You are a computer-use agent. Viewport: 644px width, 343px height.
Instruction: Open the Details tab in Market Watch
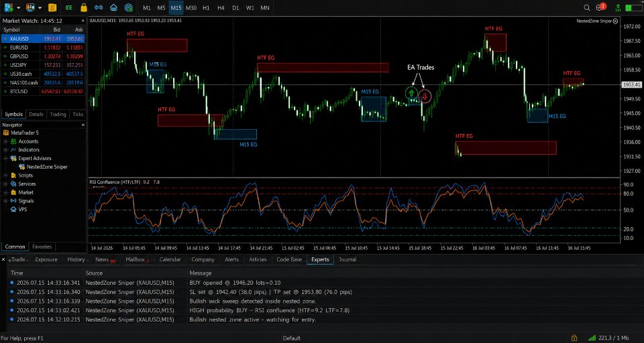[36, 115]
